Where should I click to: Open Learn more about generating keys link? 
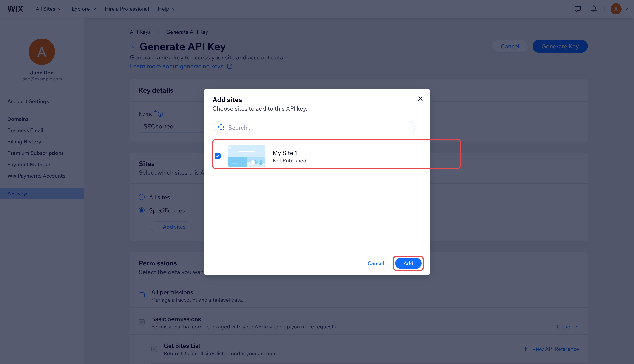pyautogui.click(x=181, y=66)
